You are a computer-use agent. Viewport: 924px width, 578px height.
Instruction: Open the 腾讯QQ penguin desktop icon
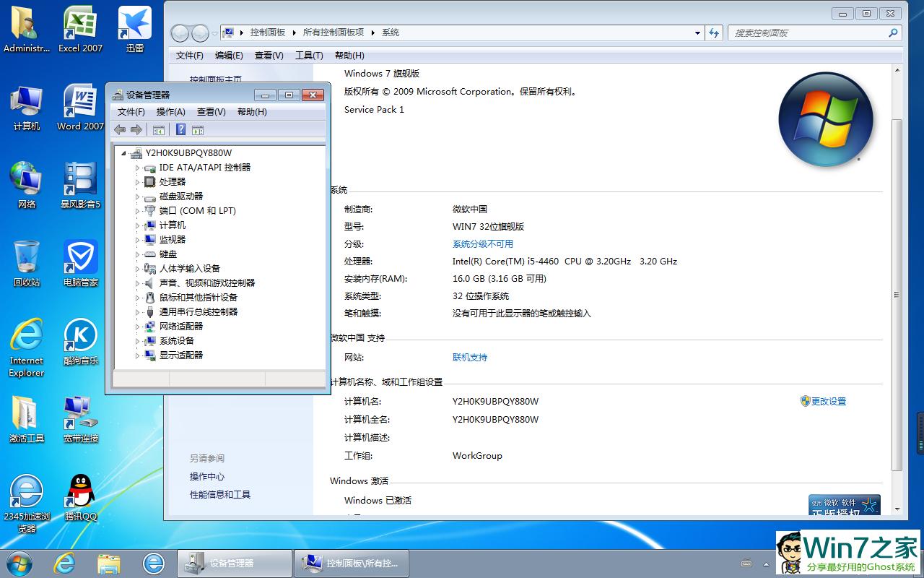click(x=80, y=496)
